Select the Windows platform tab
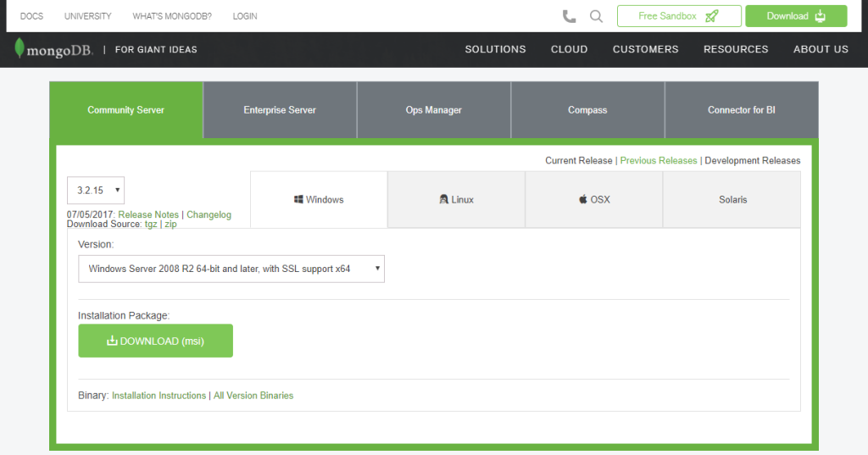 click(319, 199)
